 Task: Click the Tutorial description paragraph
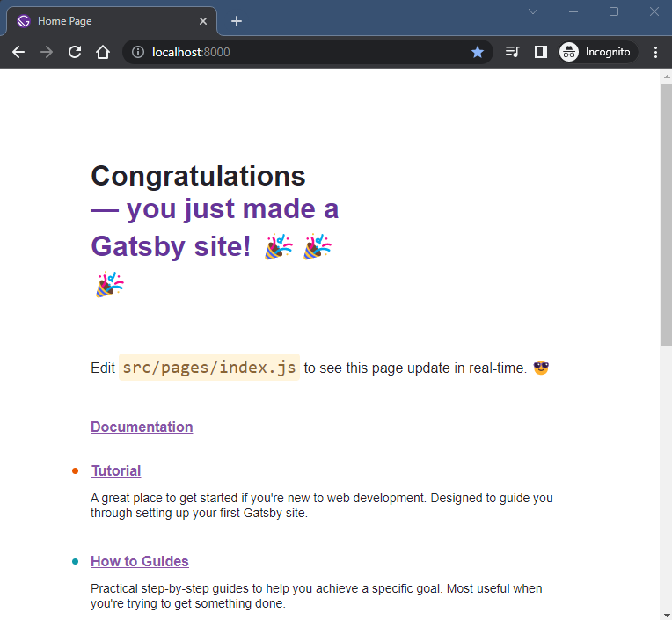tap(321, 506)
